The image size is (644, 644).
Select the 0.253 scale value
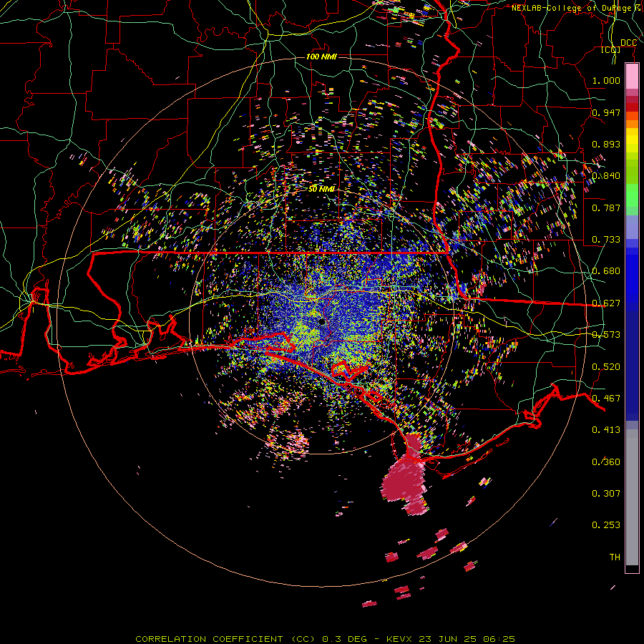point(606,525)
